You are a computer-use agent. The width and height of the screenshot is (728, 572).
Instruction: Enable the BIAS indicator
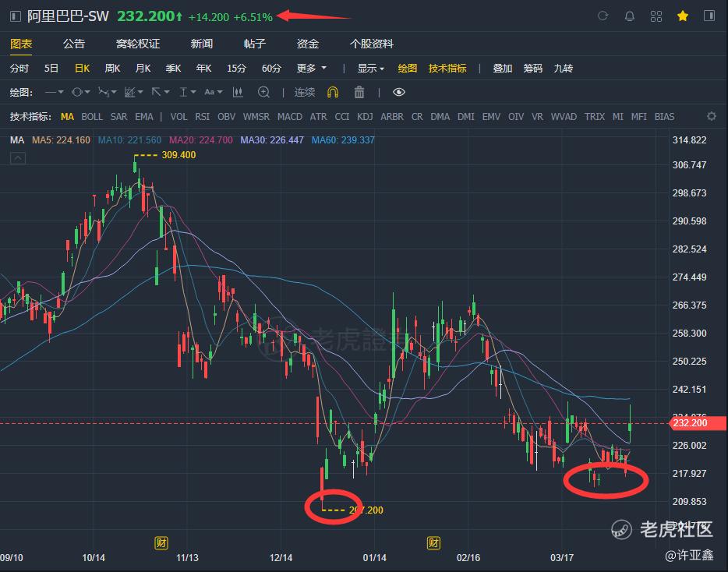click(664, 117)
